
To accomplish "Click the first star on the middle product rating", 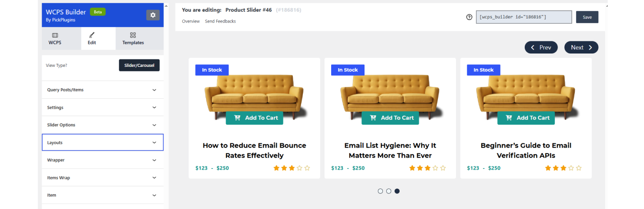I will 412,168.
